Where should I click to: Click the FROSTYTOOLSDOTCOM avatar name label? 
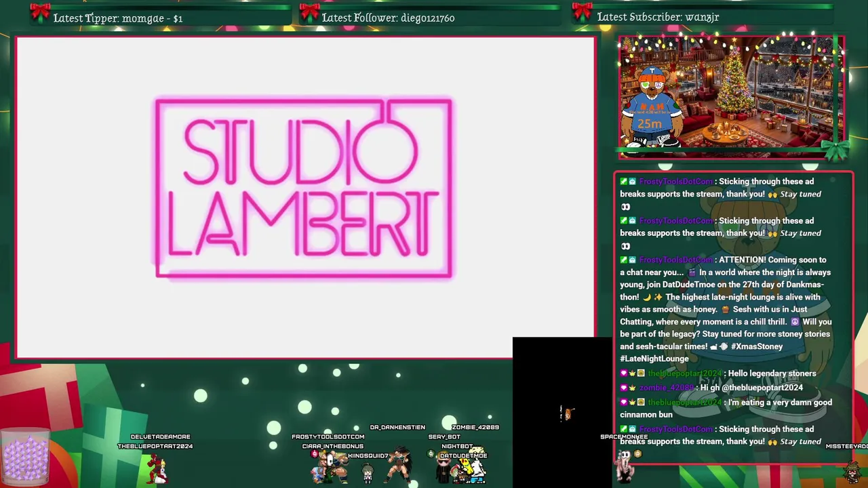coord(328,436)
